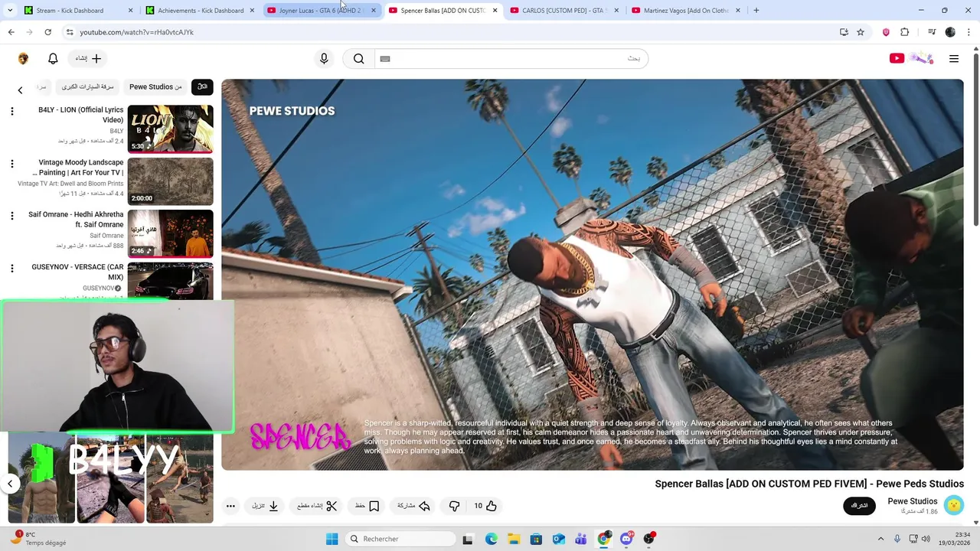Open Outlook from taskbar
980x551 pixels.
point(559,539)
